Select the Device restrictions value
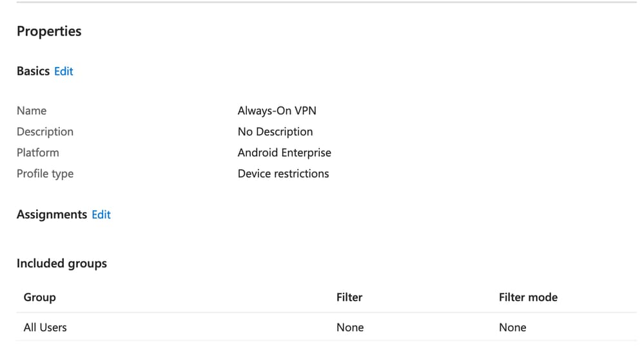The width and height of the screenshot is (644, 354). [x=283, y=173]
